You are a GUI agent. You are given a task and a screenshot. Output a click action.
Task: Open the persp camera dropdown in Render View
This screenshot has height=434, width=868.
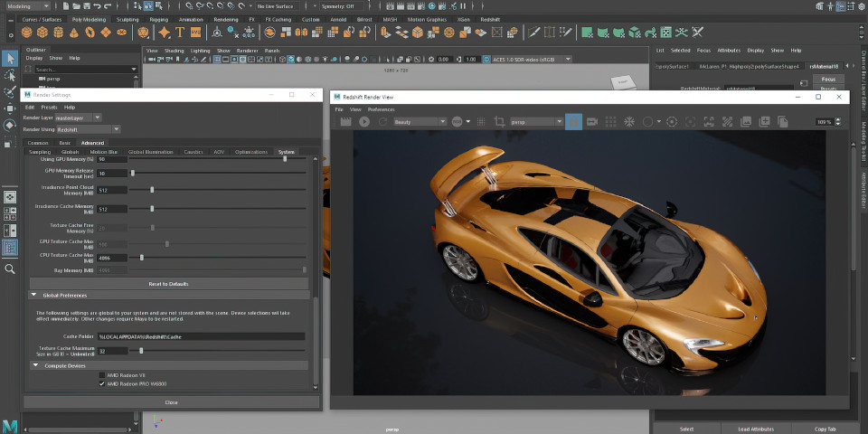click(x=536, y=122)
